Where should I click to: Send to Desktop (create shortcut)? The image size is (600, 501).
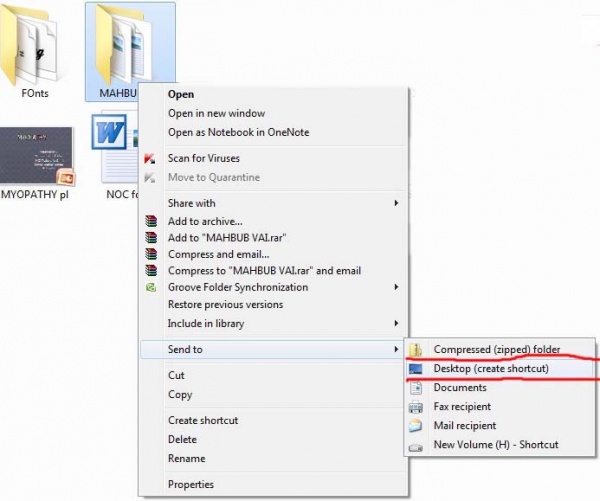coord(500,369)
